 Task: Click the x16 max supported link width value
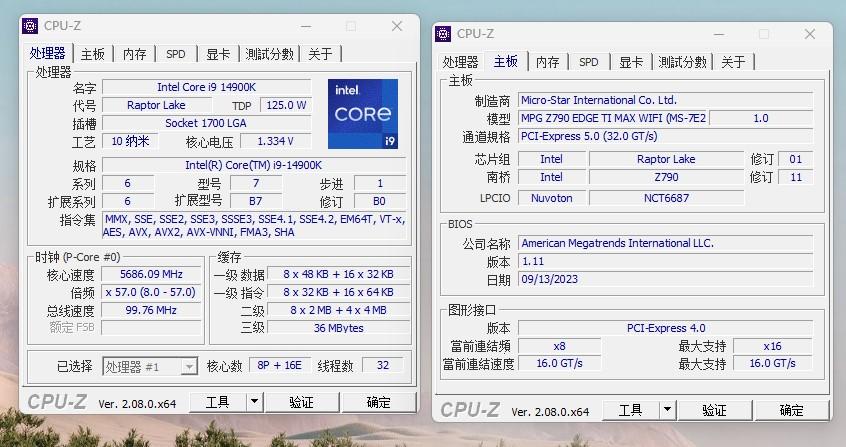(x=773, y=346)
